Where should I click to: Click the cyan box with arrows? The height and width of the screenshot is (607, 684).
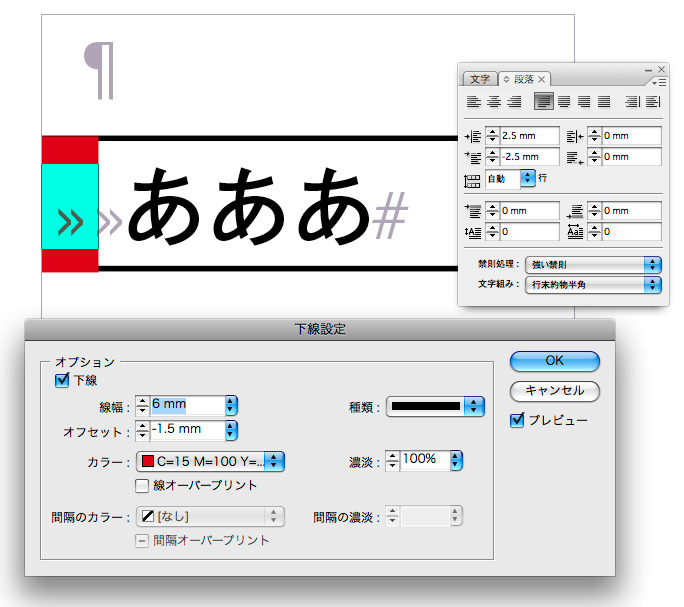coord(70,206)
